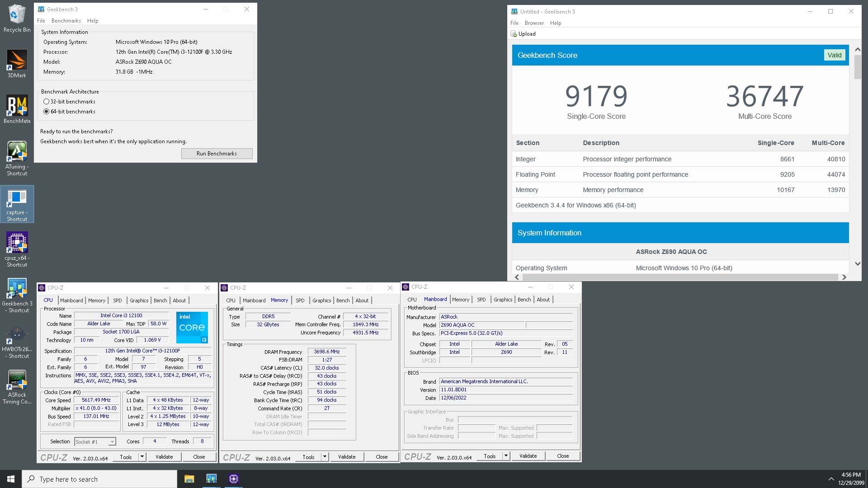Click Close button in Memory CPU-Z window
868x488 pixels.
point(382,457)
